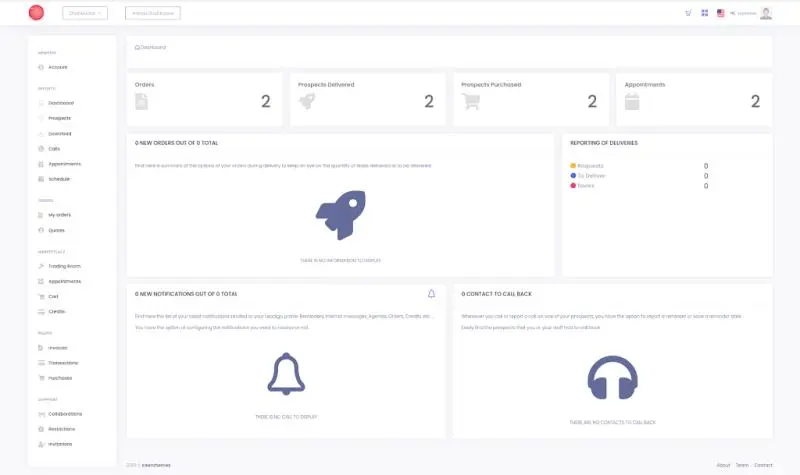
Task: Click the Schedule icon in the sidebar
Action: click(41, 179)
